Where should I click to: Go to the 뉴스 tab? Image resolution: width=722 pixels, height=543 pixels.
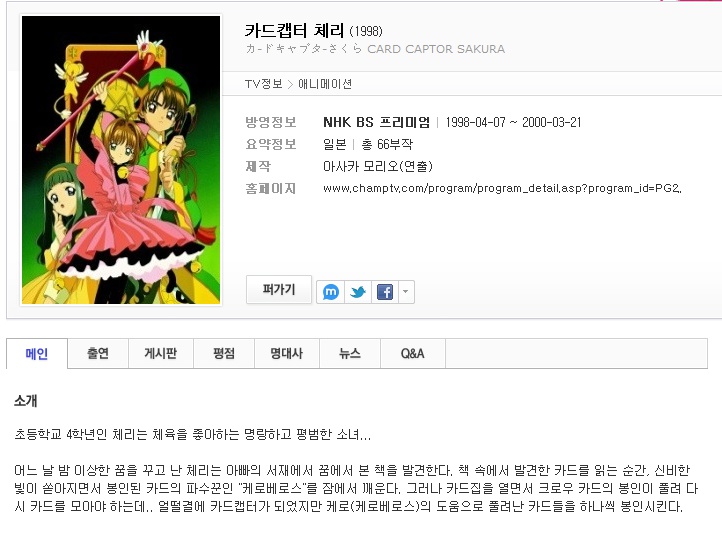pos(350,354)
